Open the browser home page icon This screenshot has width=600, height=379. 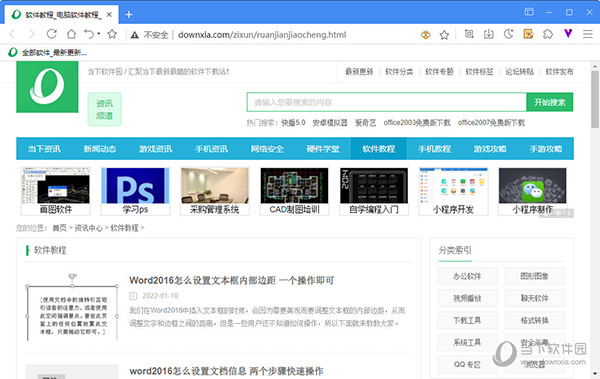(71, 34)
